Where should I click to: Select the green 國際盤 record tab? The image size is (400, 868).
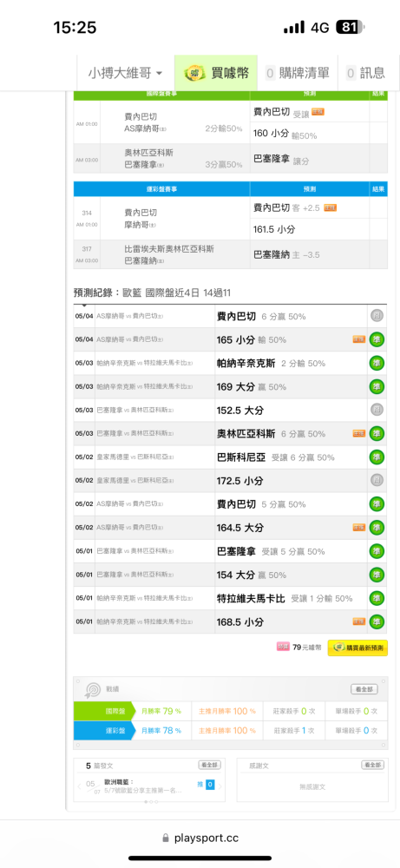[x=104, y=711]
